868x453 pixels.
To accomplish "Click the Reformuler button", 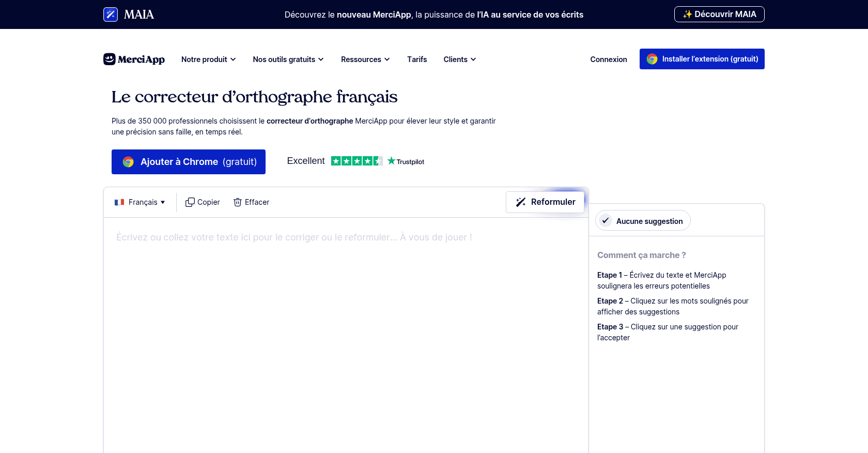I will pos(545,202).
